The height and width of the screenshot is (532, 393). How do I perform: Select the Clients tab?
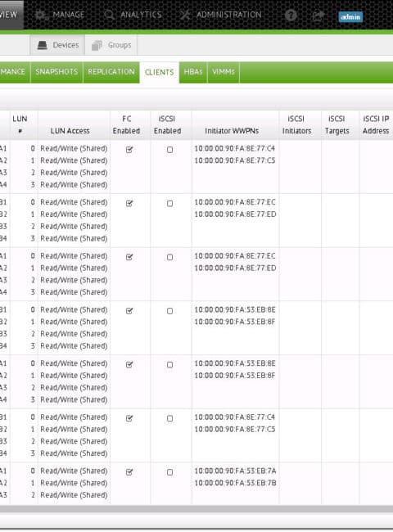point(159,72)
